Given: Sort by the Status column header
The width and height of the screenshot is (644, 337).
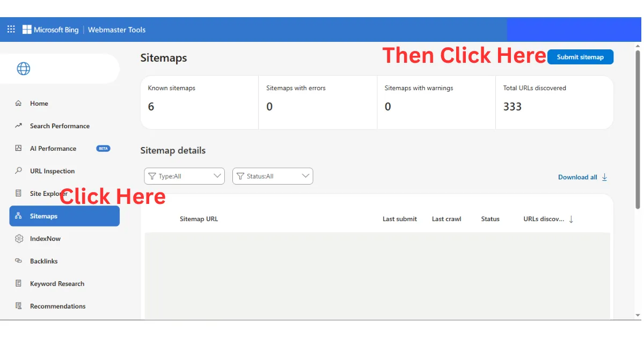Looking at the screenshot, I should (x=491, y=219).
